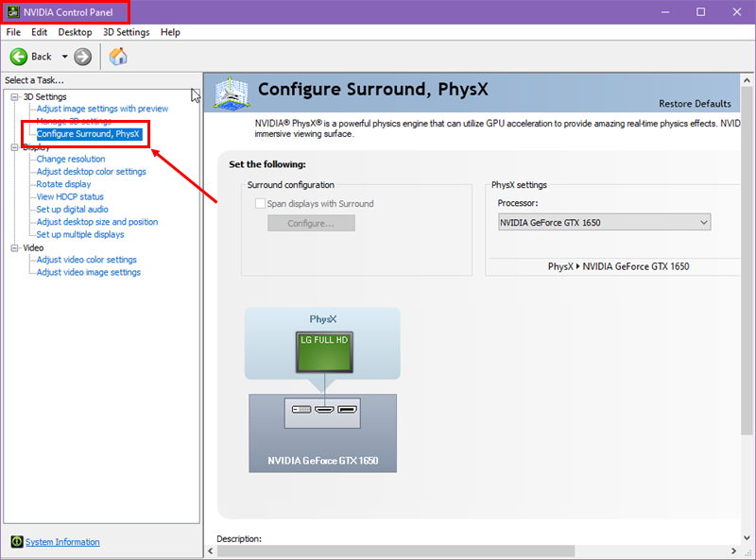Open the Help menu
Image resolution: width=756 pixels, height=560 pixels.
(x=170, y=32)
